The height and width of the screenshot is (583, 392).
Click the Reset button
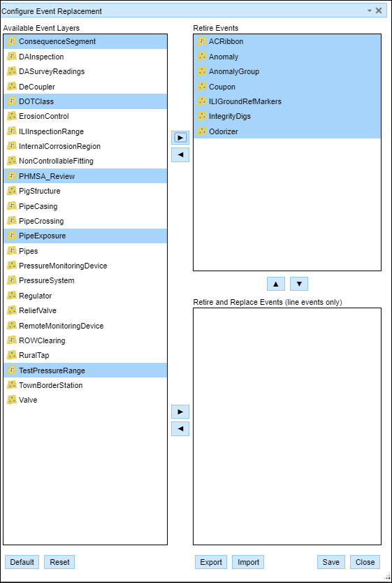click(x=59, y=562)
